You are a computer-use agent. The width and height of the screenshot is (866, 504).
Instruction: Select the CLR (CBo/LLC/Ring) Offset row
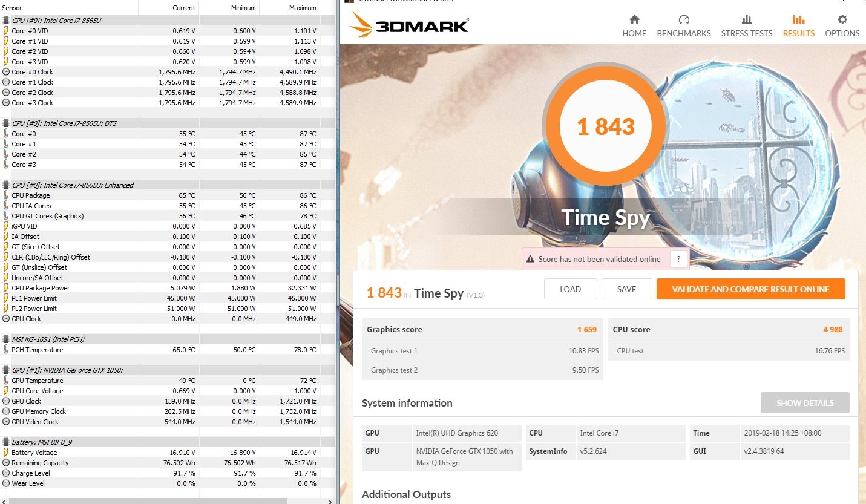pos(168,257)
